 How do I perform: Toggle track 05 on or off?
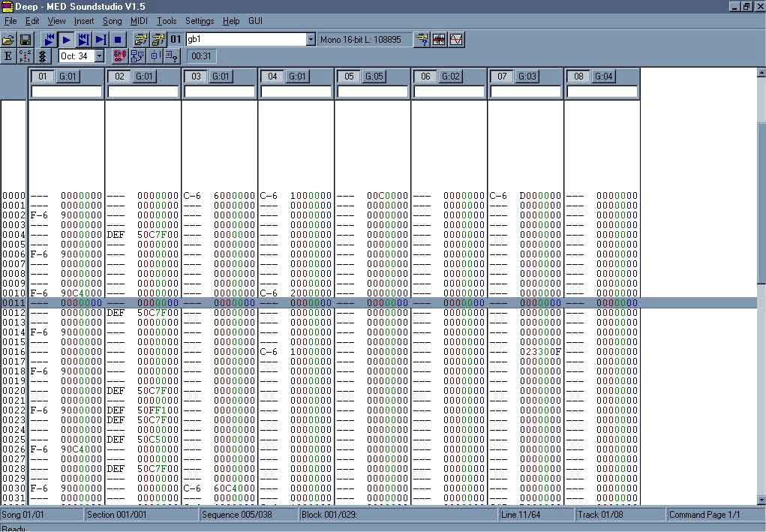pyautogui.click(x=348, y=77)
